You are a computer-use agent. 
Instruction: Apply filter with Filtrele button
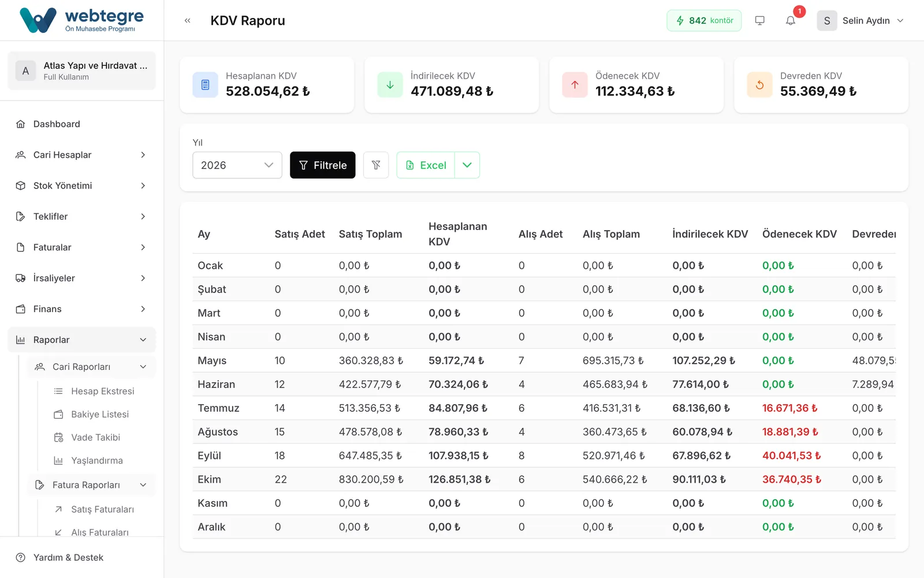tap(323, 165)
